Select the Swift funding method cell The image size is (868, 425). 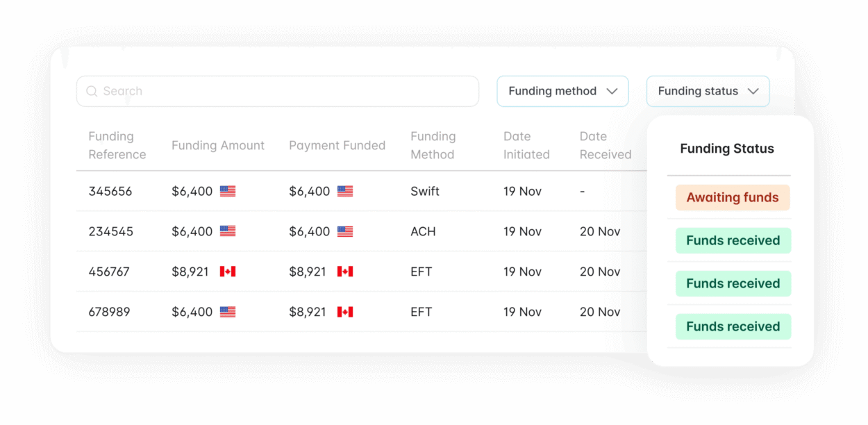[425, 191]
